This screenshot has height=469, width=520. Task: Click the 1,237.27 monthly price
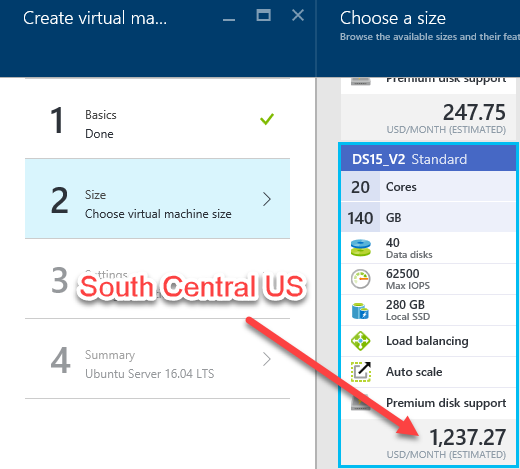tap(467, 437)
